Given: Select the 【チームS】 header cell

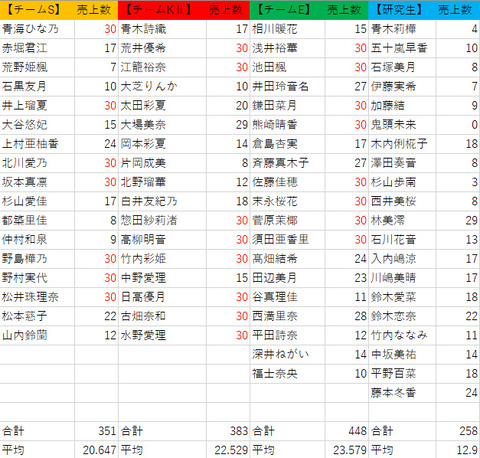Looking at the screenshot, I should coord(37,10).
